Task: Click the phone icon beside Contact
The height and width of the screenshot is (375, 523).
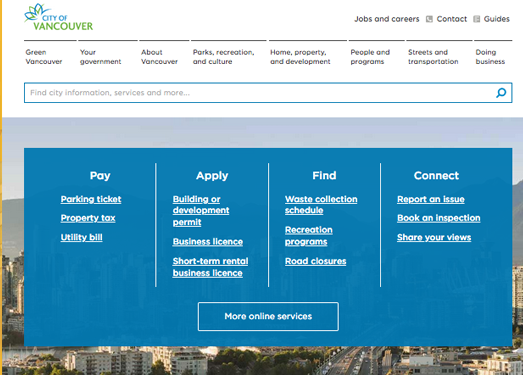Action: coord(429,19)
